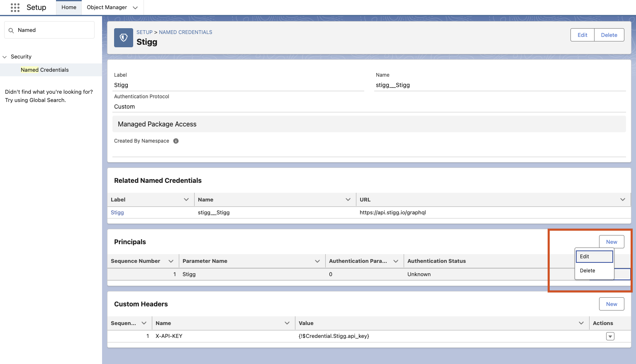
Task: Open the Stigg related named credential link
Action: (117, 213)
